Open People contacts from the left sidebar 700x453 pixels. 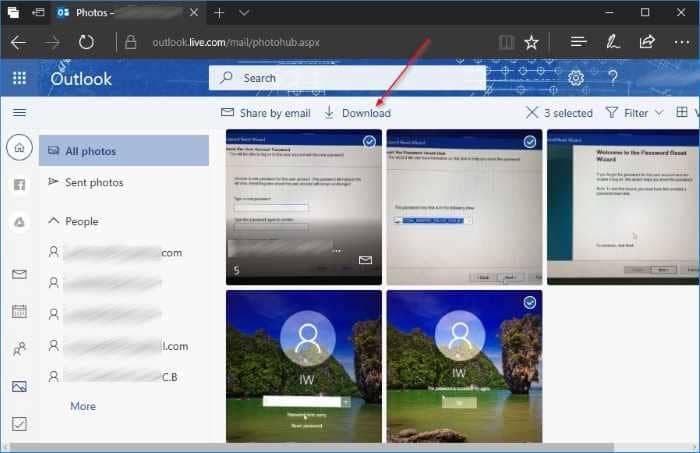pyautogui.click(x=19, y=349)
